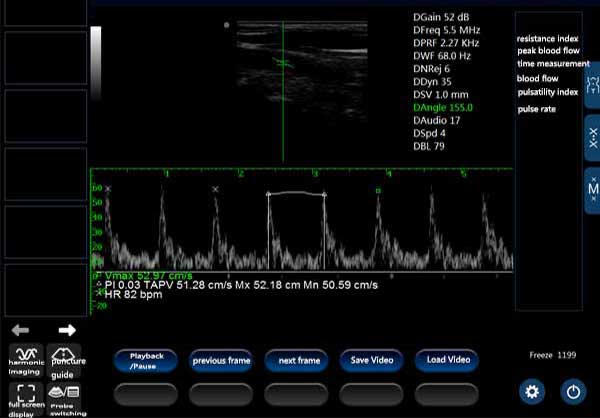
Task: Click the left arrow icon
Action: [21, 330]
